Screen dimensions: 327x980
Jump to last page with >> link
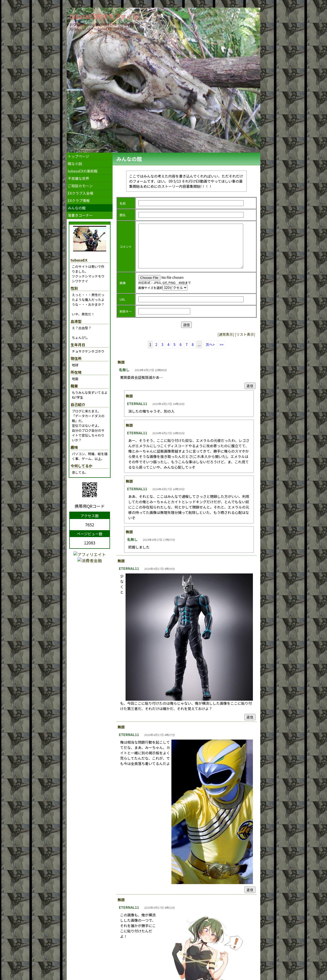[222, 345]
